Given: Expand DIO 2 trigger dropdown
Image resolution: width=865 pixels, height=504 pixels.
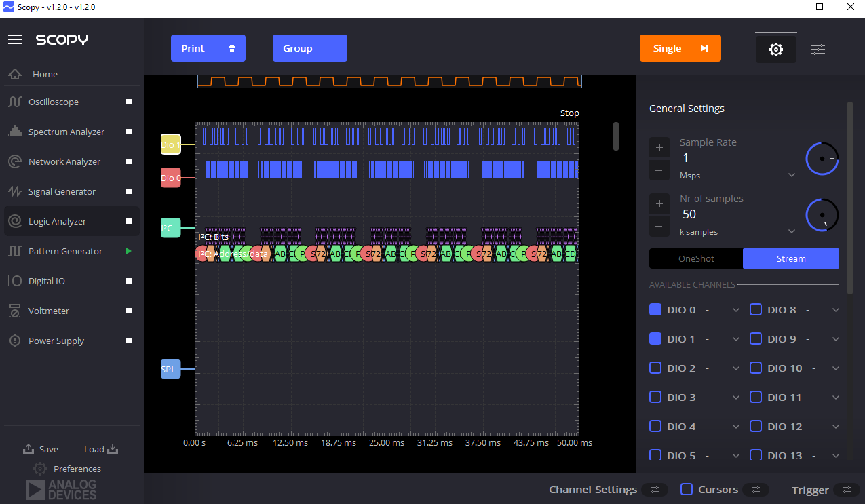Looking at the screenshot, I should 736,368.
